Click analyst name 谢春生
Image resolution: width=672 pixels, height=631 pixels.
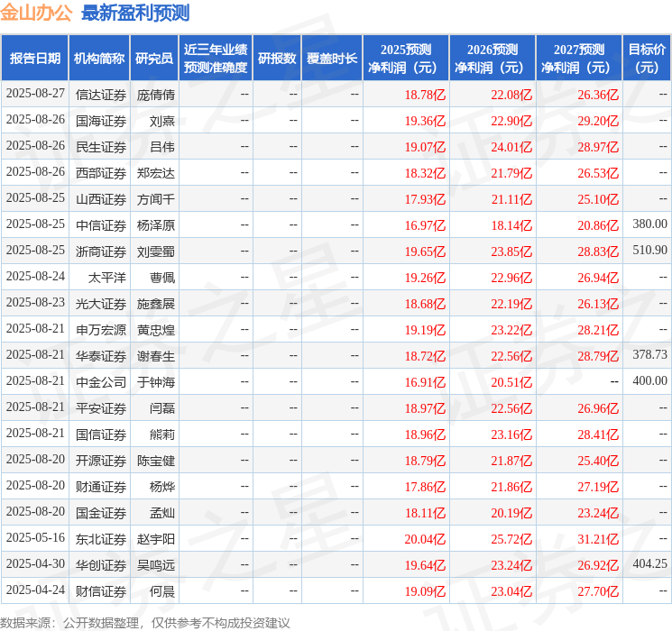[x=156, y=356]
